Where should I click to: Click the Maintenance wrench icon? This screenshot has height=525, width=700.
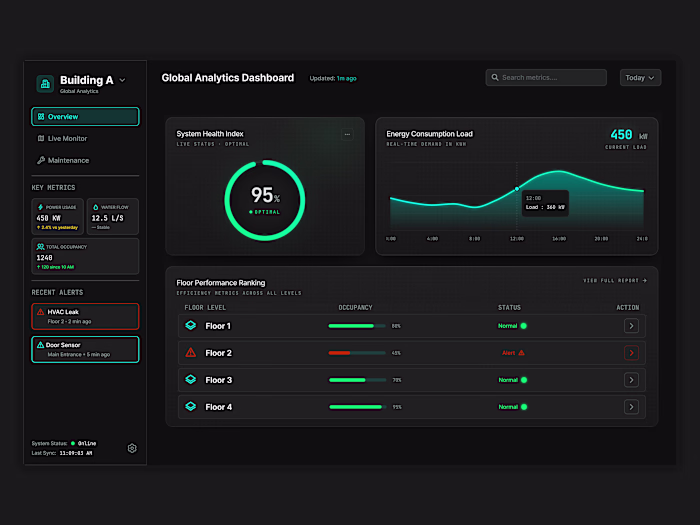coord(41,160)
